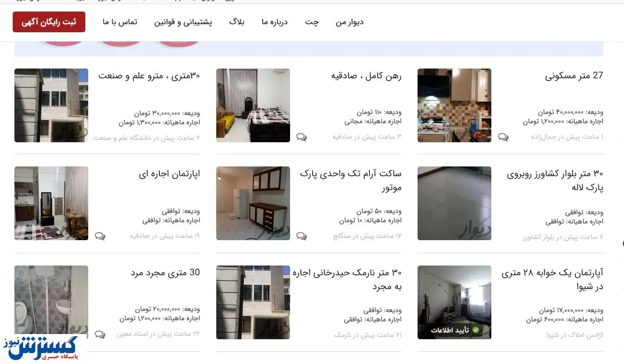Click the chat icon on the 30 متری مجرد مرد listing
This screenshot has width=624, height=364.
(x=100, y=335)
